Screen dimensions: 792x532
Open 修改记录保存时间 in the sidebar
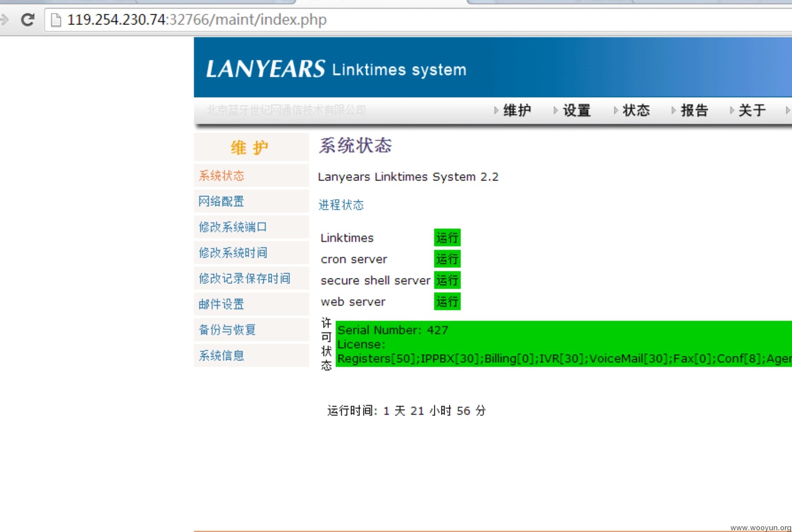(x=251, y=278)
